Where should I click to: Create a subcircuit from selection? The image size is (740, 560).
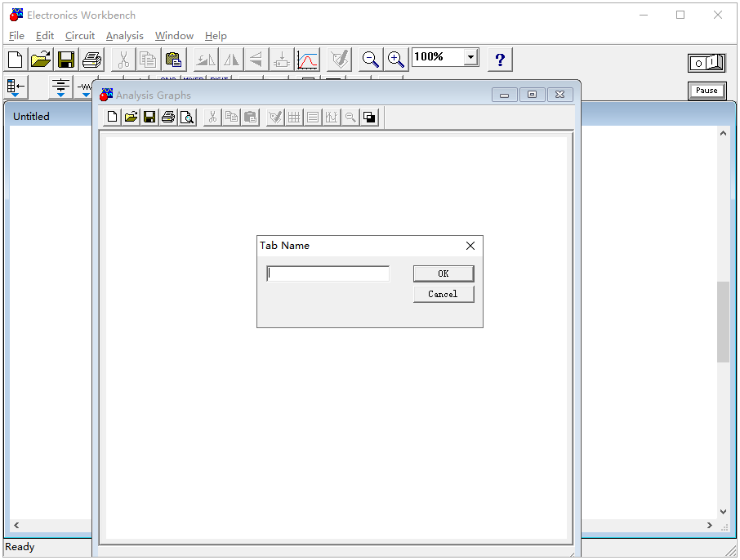(282, 60)
